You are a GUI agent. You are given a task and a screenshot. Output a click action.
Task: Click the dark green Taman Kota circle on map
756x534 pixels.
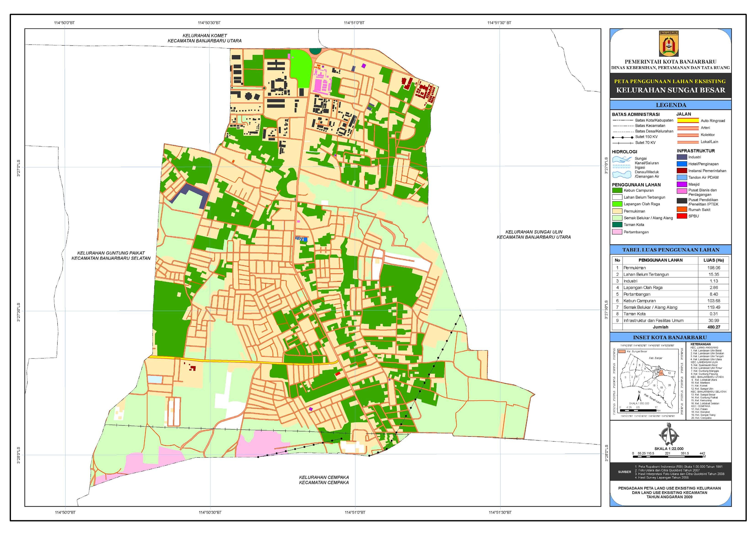315,51
